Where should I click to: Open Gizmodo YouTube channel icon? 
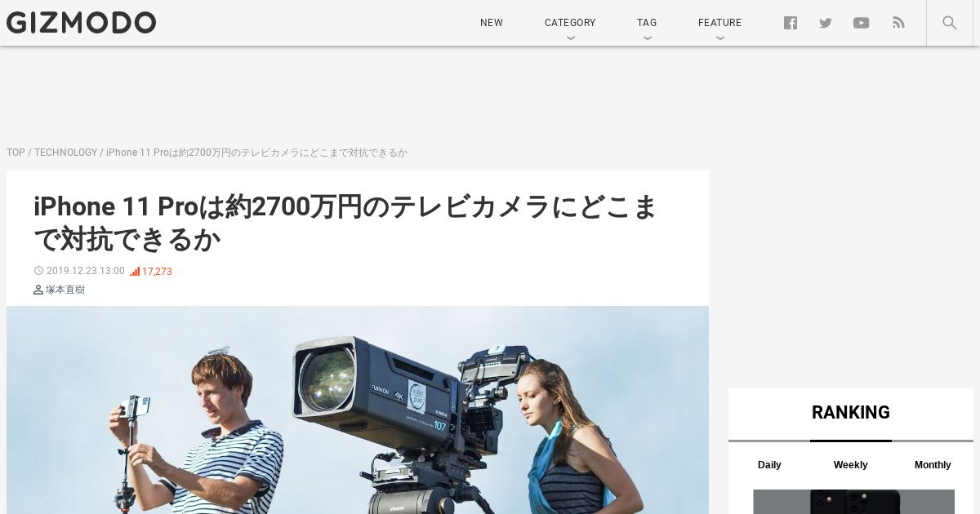(862, 23)
